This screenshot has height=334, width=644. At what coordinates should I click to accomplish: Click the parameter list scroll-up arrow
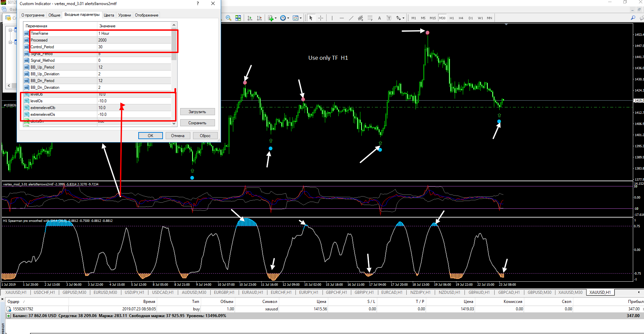174,25
